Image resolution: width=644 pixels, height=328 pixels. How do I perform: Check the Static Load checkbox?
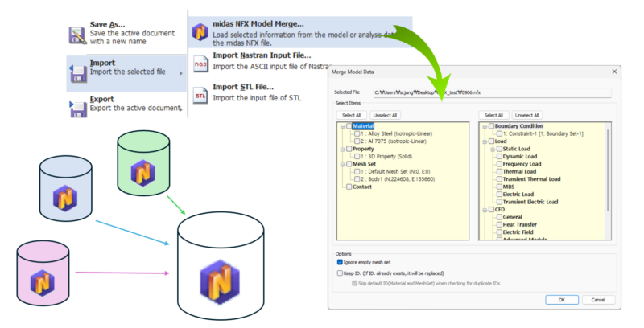tap(499, 149)
